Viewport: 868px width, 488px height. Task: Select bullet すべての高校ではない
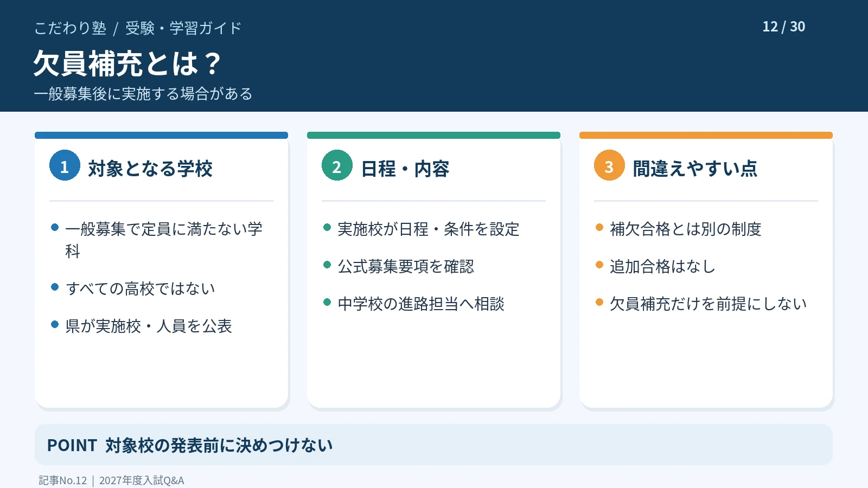point(140,288)
